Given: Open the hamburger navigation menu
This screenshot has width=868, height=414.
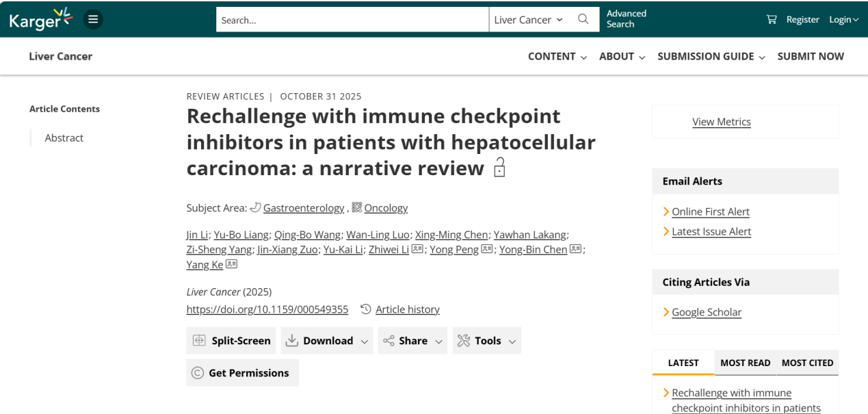Looking at the screenshot, I should coord(93,19).
